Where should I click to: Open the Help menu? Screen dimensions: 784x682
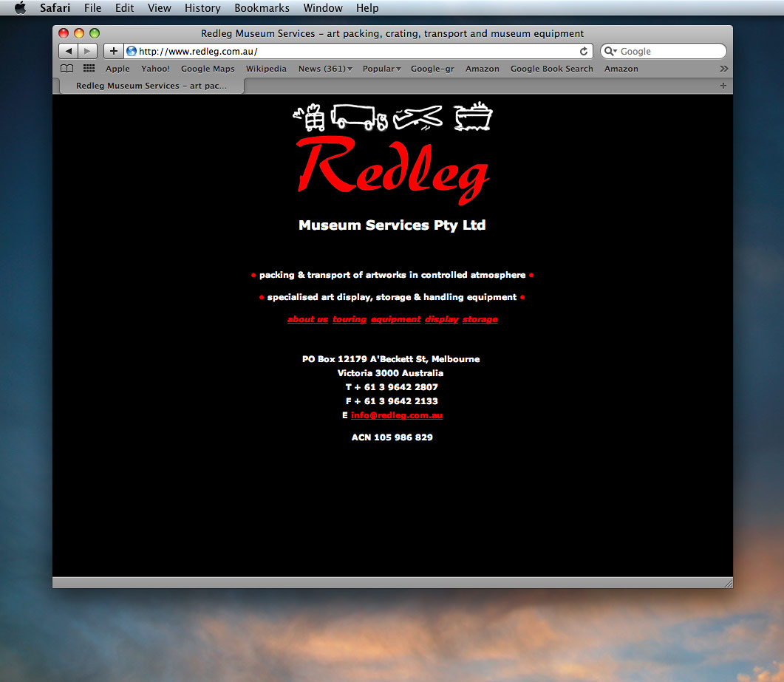point(367,8)
